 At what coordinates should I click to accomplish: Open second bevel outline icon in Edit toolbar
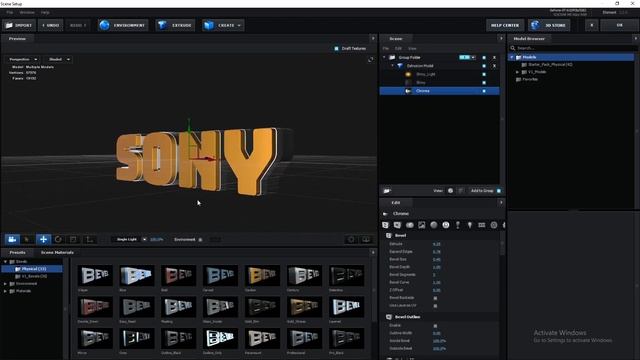[397, 225]
